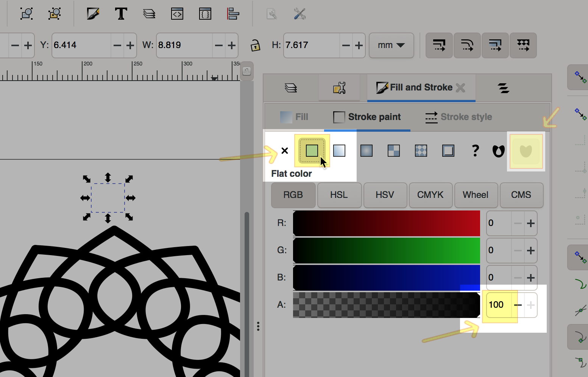
Task: Increase the Red channel value with plus
Action: pos(531,223)
